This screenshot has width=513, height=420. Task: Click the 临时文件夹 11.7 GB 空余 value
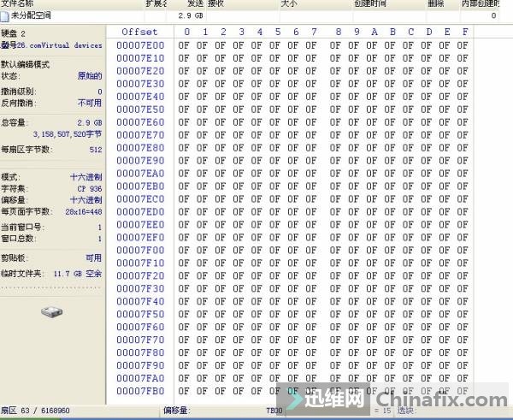coord(78,274)
